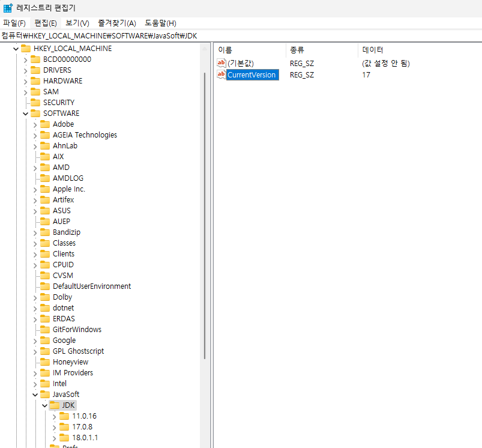The image size is (482, 448).
Task: Click the Apple Inc. folder icon
Action: click(x=45, y=189)
